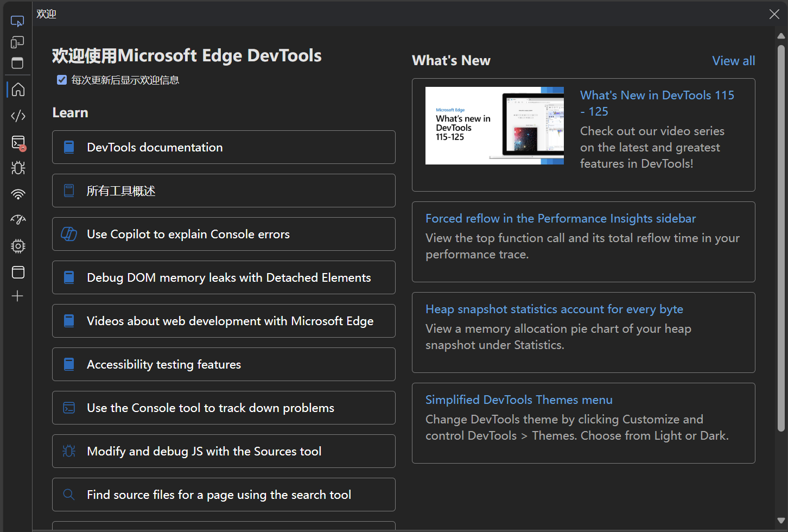Image resolution: width=788 pixels, height=532 pixels.
Task: Click the icon below device emulation in the sidebar
Action: tap(17, 63)
